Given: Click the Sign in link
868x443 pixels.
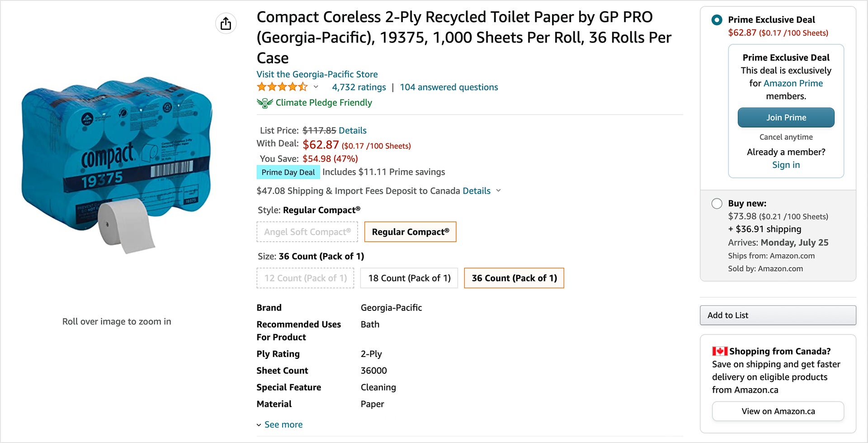Looking at the screenshot, I should (785, 165).
